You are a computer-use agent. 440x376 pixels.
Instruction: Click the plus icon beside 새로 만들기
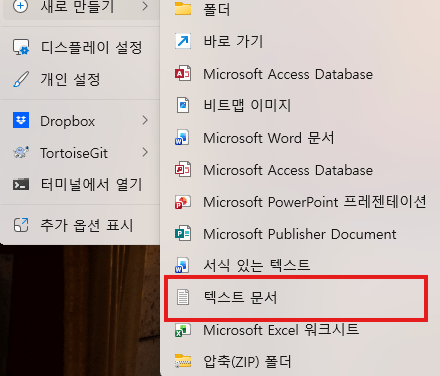pyautogui.click(x=20, y=6)
